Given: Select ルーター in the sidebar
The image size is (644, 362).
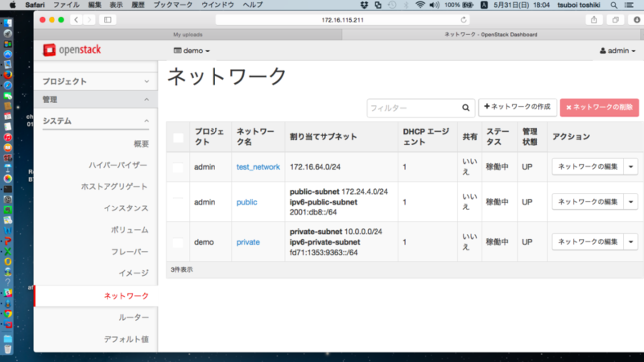Looking at the screenshot, I should pyautogui.click(x=133, y=317).
